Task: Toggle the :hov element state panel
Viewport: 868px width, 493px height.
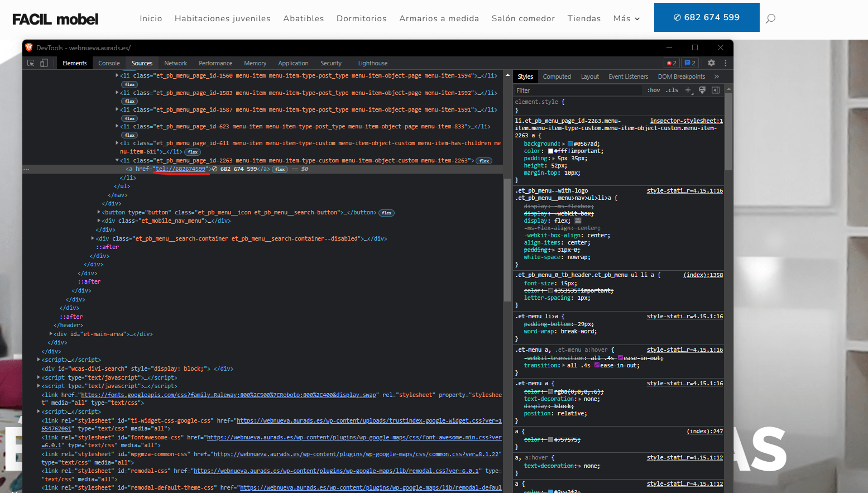Action: pyautogui.click(x=653, y=90)
